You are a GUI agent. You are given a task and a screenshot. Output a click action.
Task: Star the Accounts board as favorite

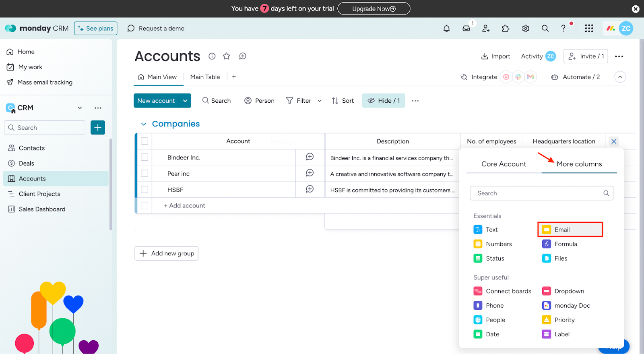tap(227, 56)
